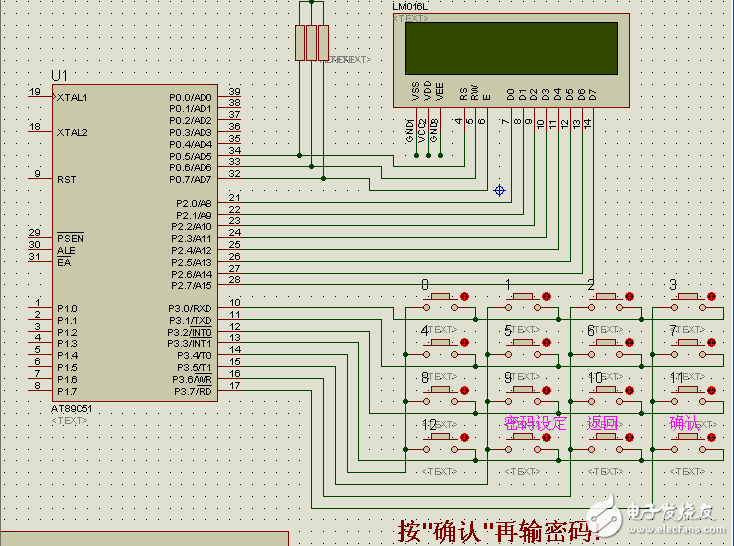Toggle red latch dot of key 7

pyautogui.click(x=712, y=343)
